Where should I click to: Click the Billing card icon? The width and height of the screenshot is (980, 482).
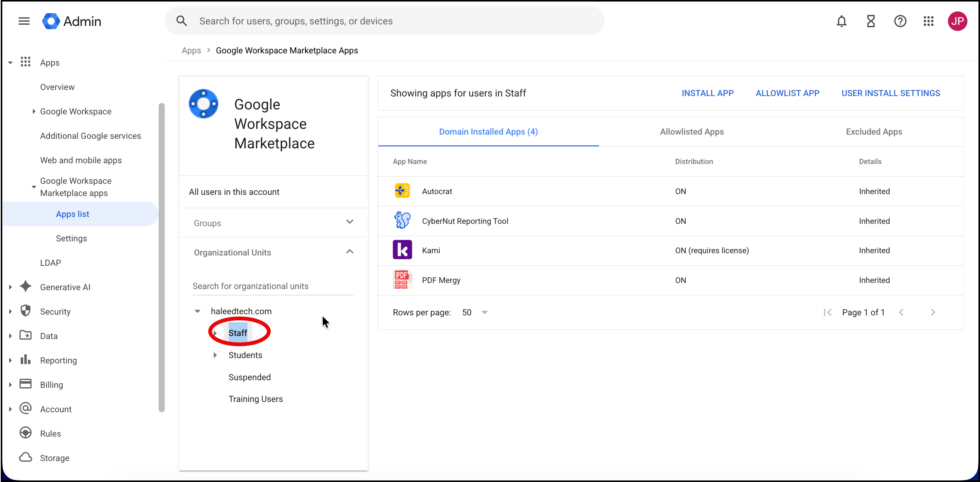point(26,384)
